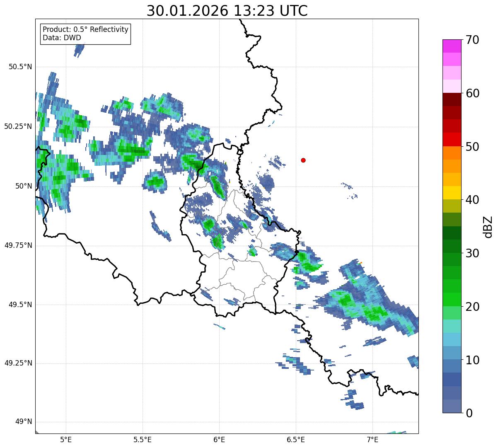
Task: Click the 'dBZ' colorbar axis label
Action: coord(488,227)
